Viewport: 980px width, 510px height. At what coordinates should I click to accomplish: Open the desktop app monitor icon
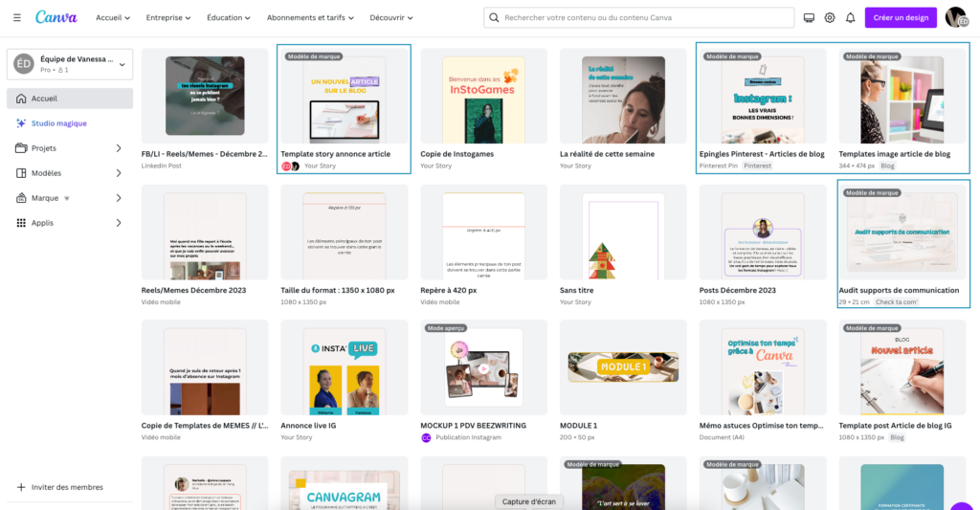point(809,17)
